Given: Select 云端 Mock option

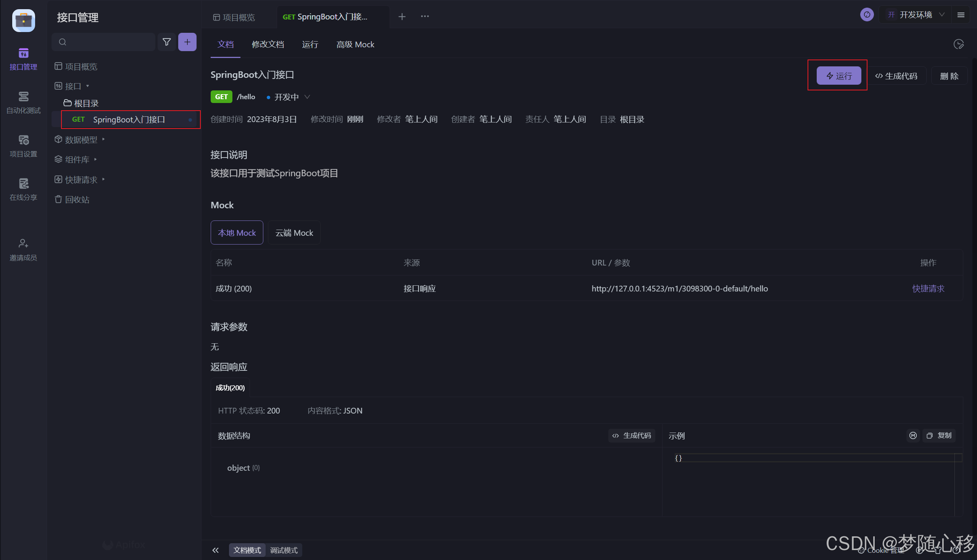Looking at the screenshot, I should tap(294, 233).
